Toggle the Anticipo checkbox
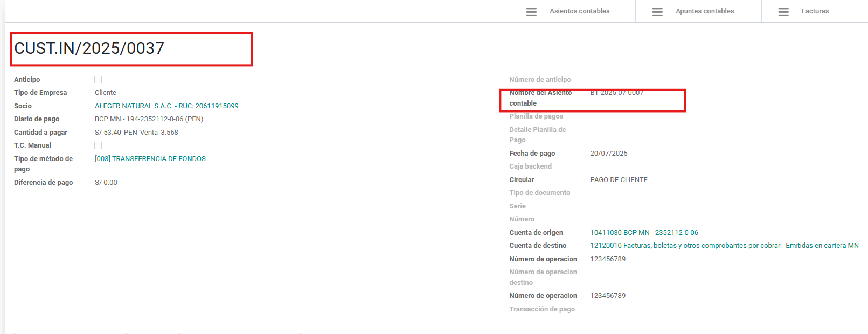 tap(98, 80)
